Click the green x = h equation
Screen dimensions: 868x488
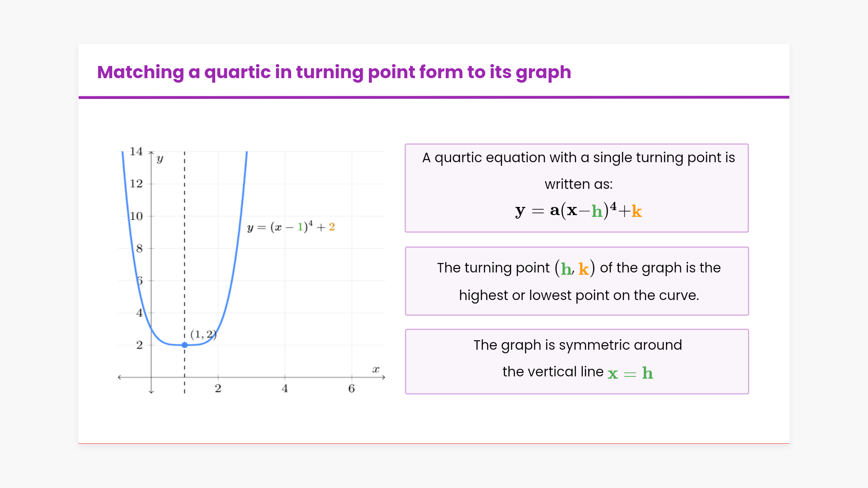point(630,373)
